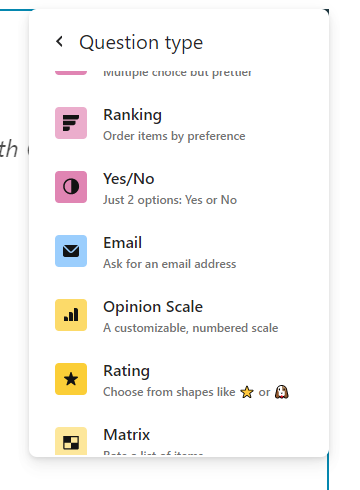Click the partially hidden pink icon at top
The image size is (360, 490).
(x=71, y=72)
